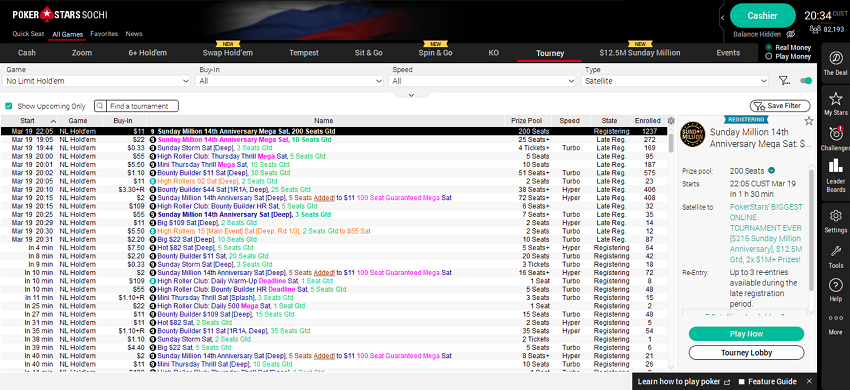Select the Bounty Builder $44 Sat row
Viewport: 850px width, 390px height.
(x=334, y=189)
